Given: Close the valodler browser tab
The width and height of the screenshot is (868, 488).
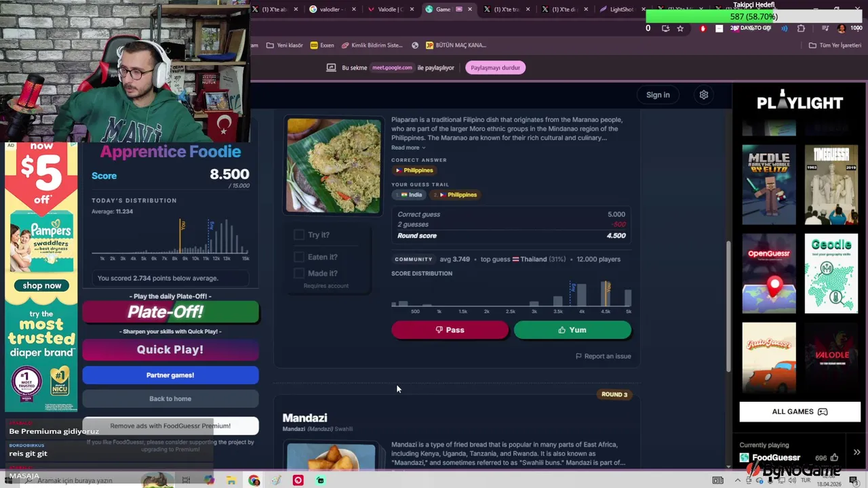Looking at the screenshot, I should [354, 9].
